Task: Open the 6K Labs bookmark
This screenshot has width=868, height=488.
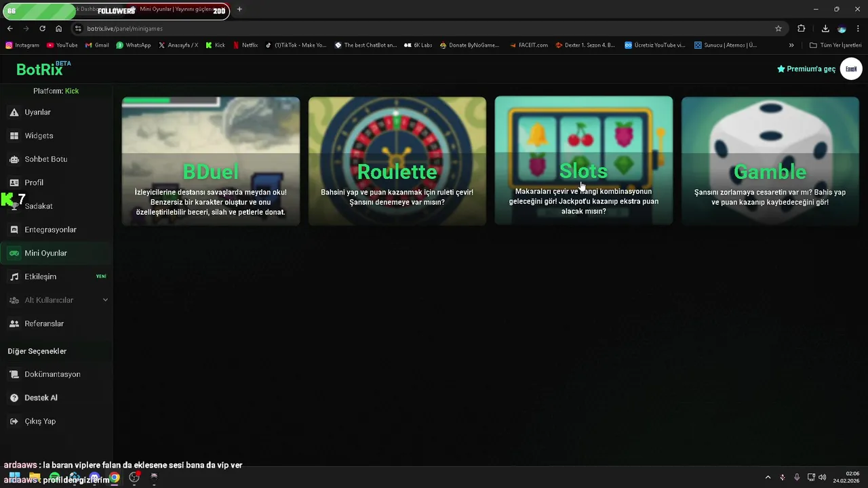Action: click(x=418, y=45)
